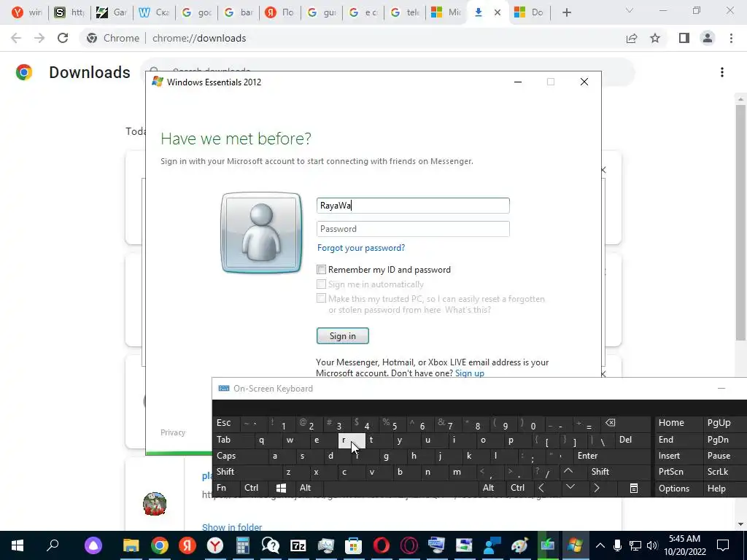Open tab search chevron in Chrome title bar
The image size is (747, 560).
pyautogui.click(x=630, y=10)
